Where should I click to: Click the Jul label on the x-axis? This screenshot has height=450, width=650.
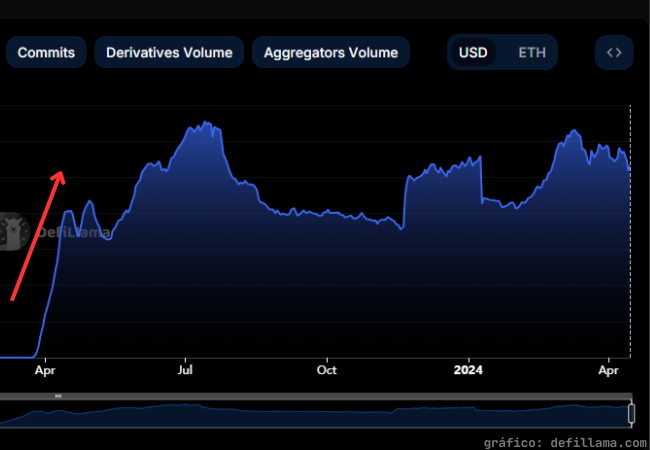185,370
